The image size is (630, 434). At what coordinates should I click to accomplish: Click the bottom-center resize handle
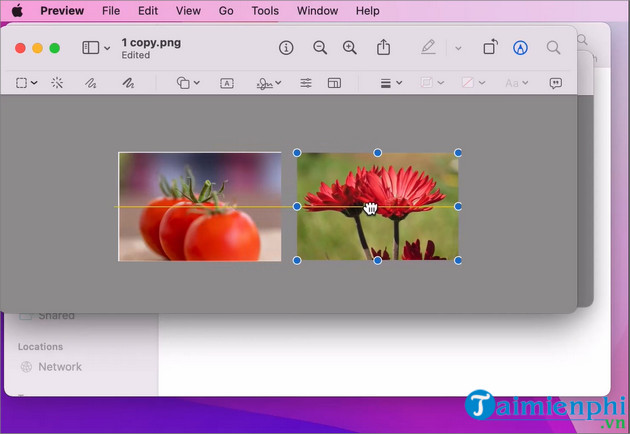click(x=377, y=260)
